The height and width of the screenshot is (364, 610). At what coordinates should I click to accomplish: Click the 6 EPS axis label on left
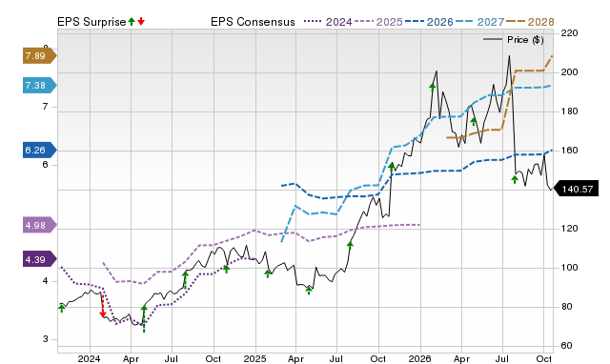point(46,165)
